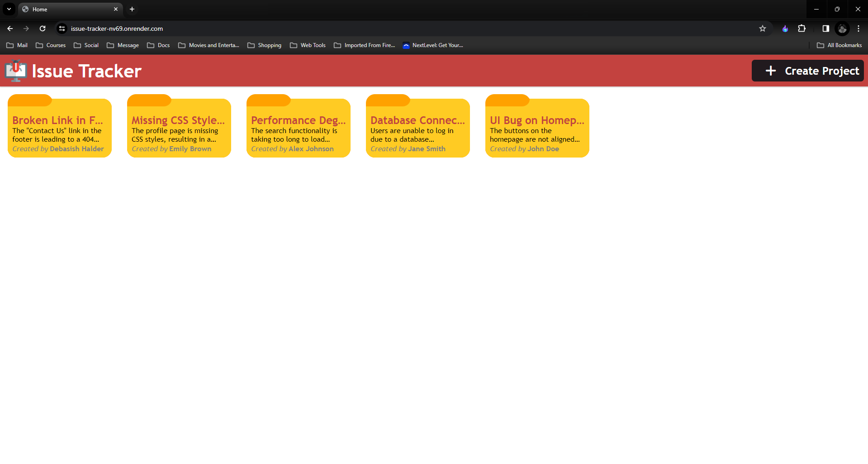Open the Chrome three-dot menu

click(x=859, y=29)
